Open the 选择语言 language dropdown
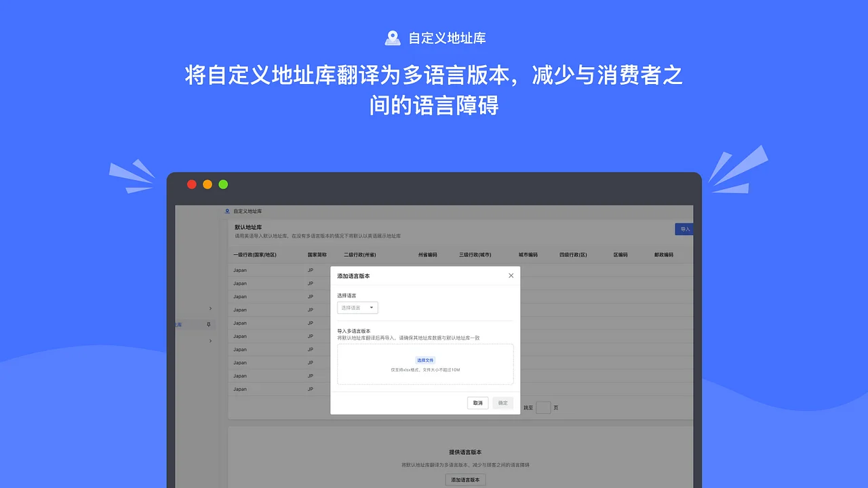 pyautogui.click(x=357, y=307)
